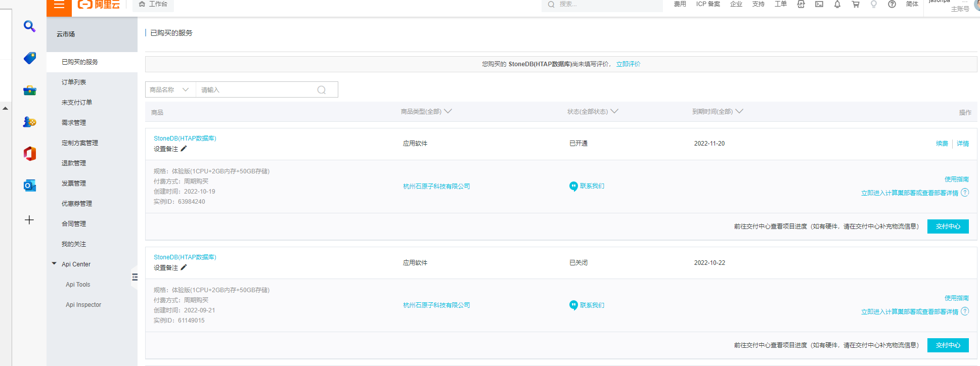Image resolution: width=980 pixels, height=366 pixels.
Task: Launch the Cloud Shell terminal icon
Action: (819, 4)
